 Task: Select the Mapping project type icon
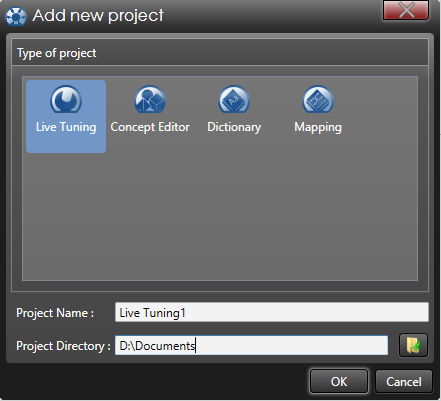318,99
